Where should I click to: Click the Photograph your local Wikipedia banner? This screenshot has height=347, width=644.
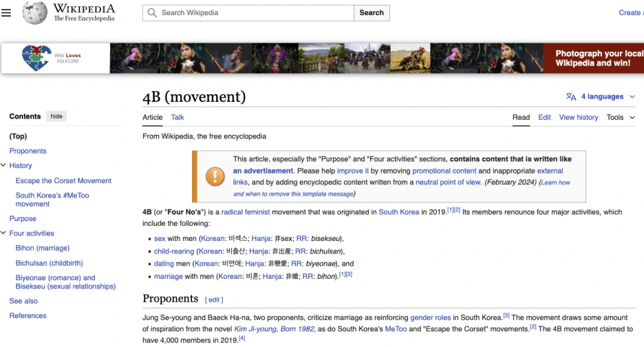point(594,58)
